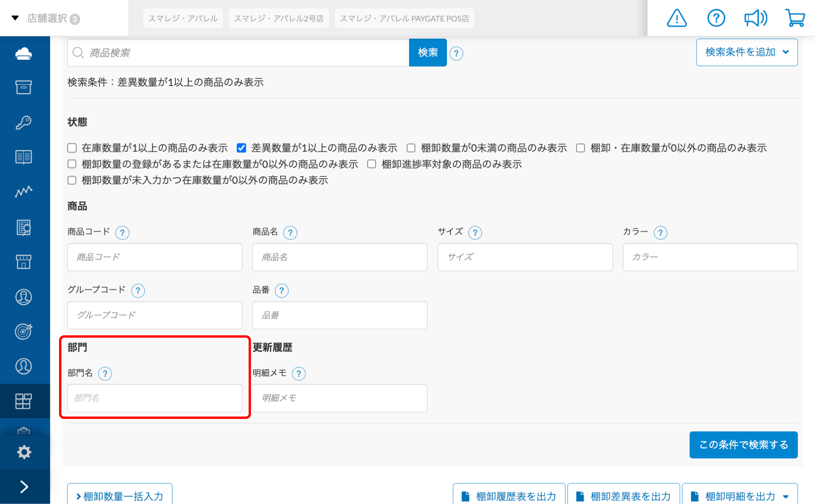The width and height of the screenshot is (815, 504).
Task: Select the スマレジ・アパレル2号店 store tab
Action: tap(279, 19)
